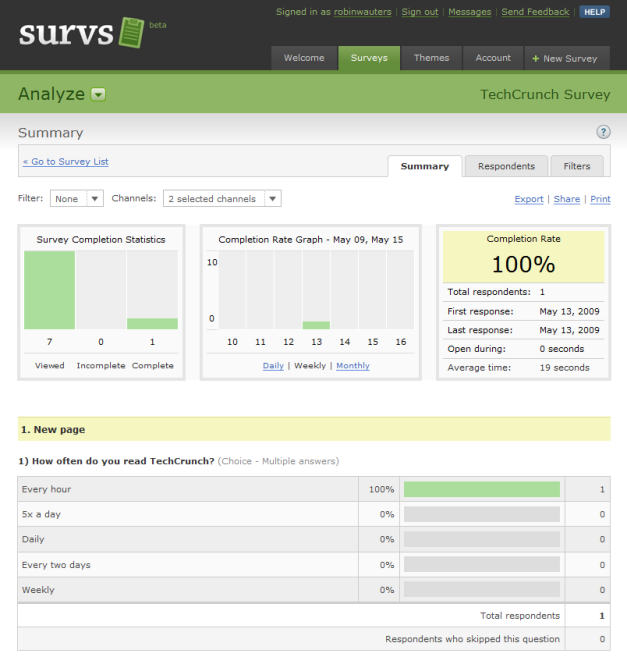Select the Summary tab

click(424, 166)
